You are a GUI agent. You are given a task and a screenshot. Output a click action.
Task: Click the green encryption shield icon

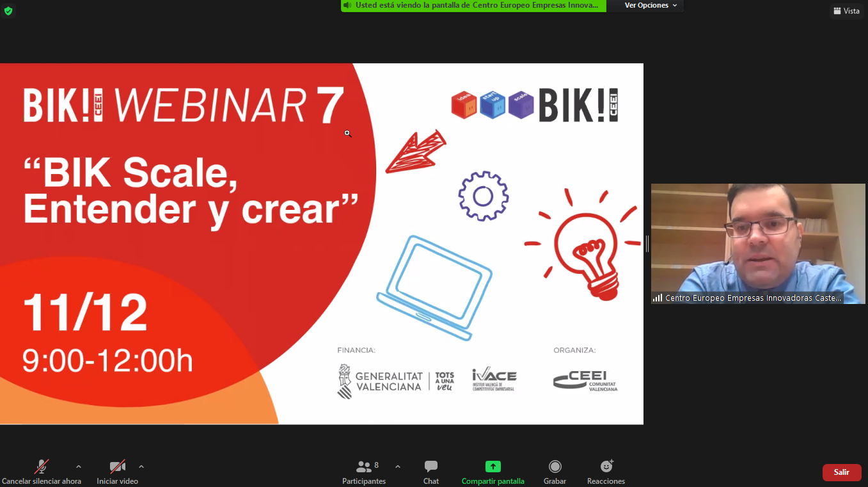(8, 11)
